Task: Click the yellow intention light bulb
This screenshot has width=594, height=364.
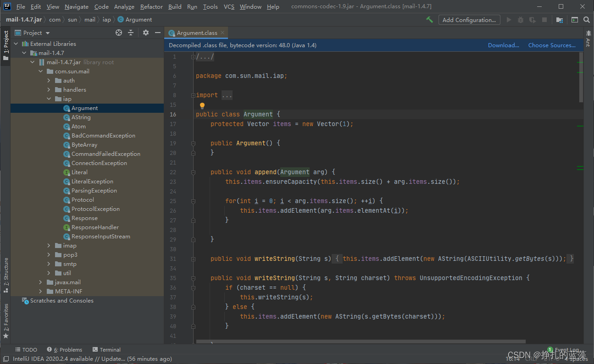Action: 202,105
